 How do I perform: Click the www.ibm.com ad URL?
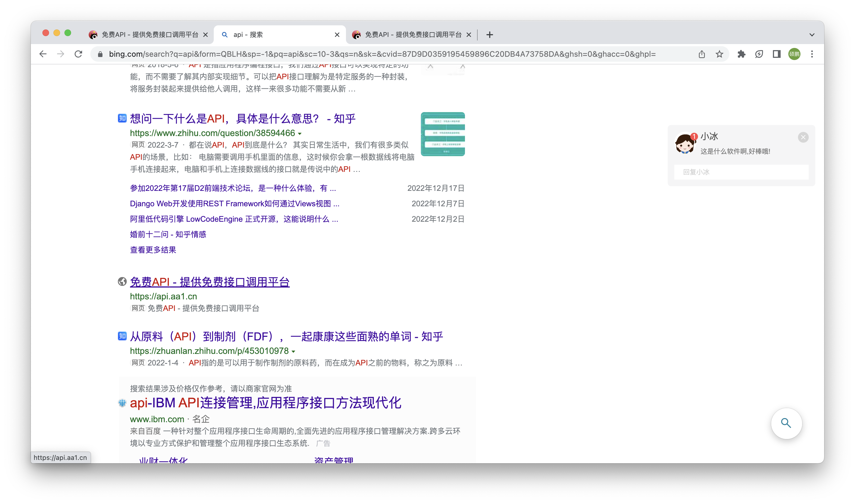(x=157, y=419)
